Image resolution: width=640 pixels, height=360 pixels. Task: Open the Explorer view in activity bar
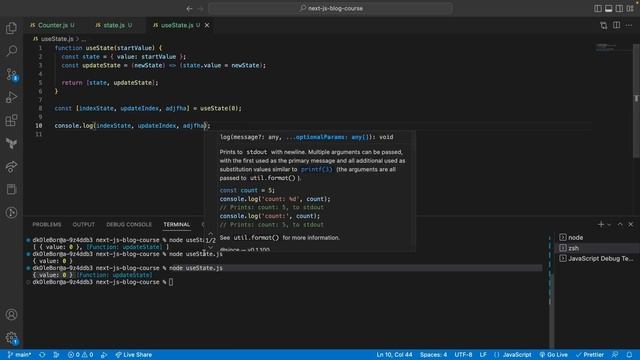pyautogui.click(x=11, y=28)
